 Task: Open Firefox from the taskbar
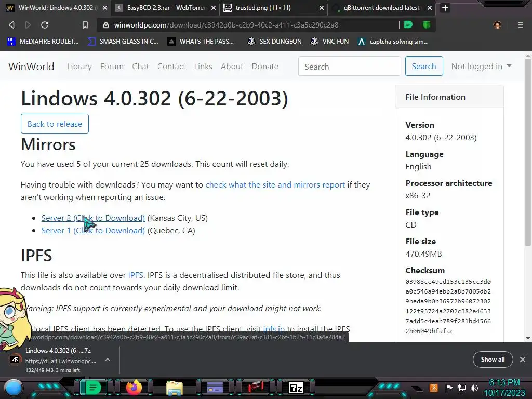click(x=134, y=388)
